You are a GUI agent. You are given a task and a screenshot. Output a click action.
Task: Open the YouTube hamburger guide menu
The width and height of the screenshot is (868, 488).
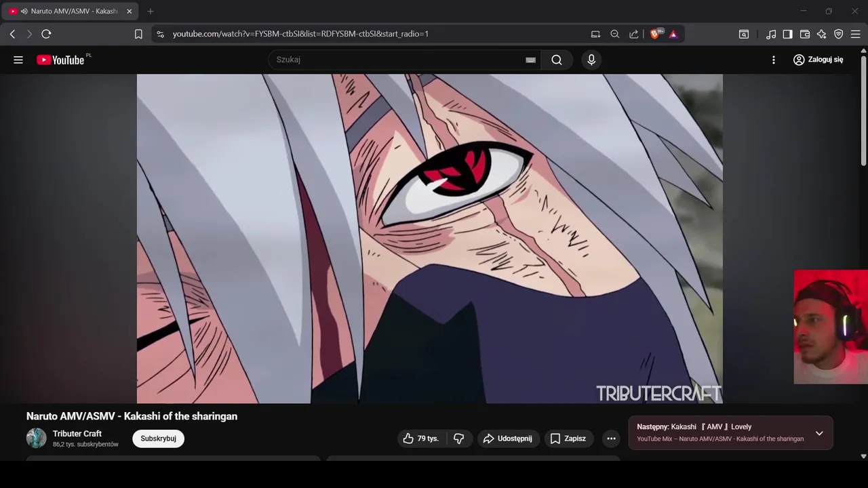click(x=18, y=60)
